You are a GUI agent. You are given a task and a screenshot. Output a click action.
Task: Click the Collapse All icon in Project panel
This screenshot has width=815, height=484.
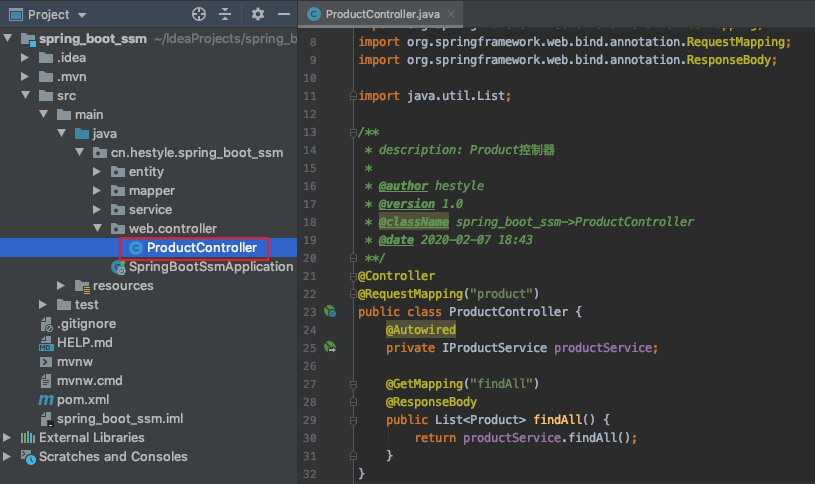point(225,14)
